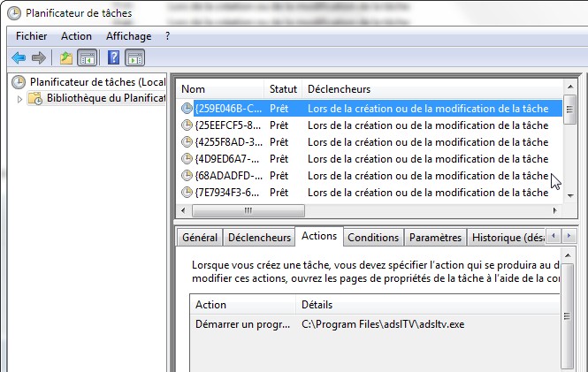The width and height of the screenshot is (588, 372).
Task: Select Bibliothèque du Planificateur tree item
Action: click(x=106, y=98)
